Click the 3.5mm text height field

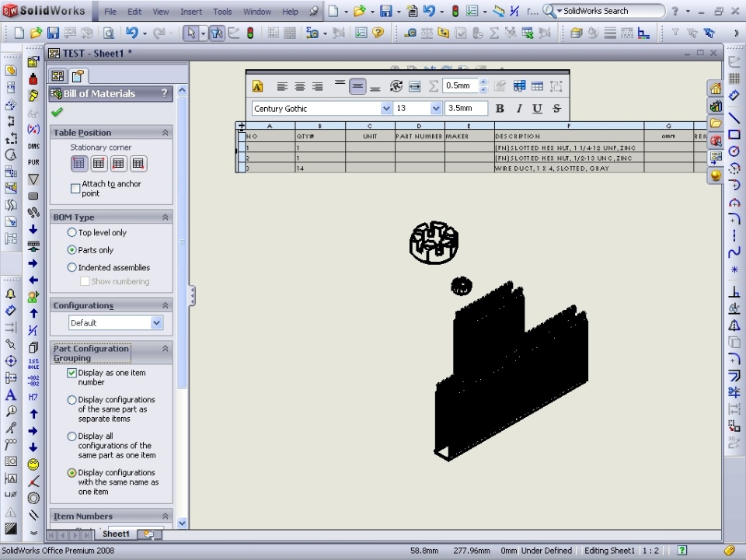click(466, 109)
